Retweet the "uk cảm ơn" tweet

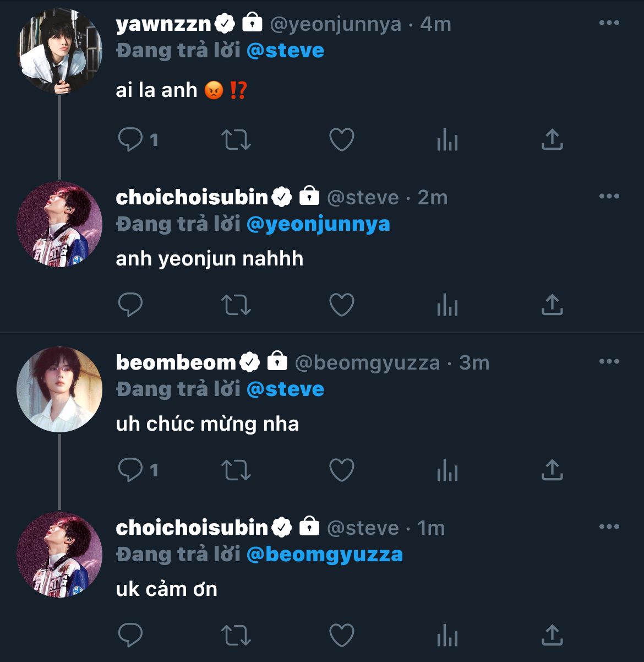point(236,635)
